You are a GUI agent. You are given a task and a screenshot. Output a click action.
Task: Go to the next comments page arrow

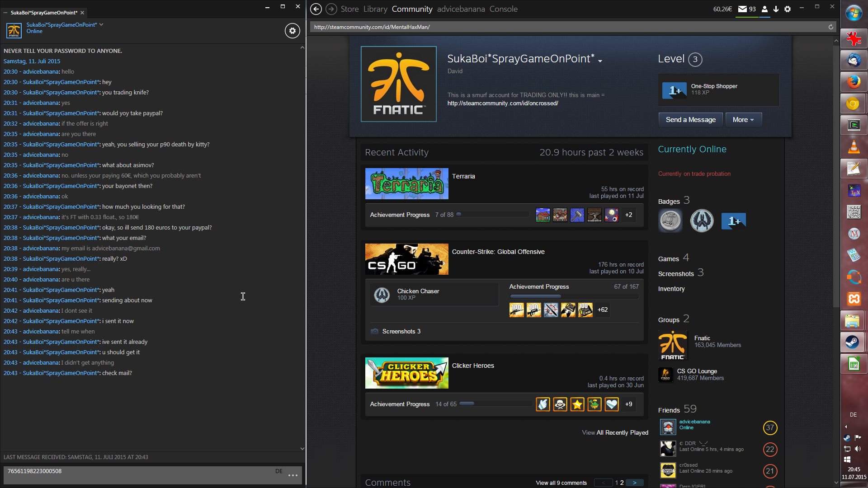point(635,483)
